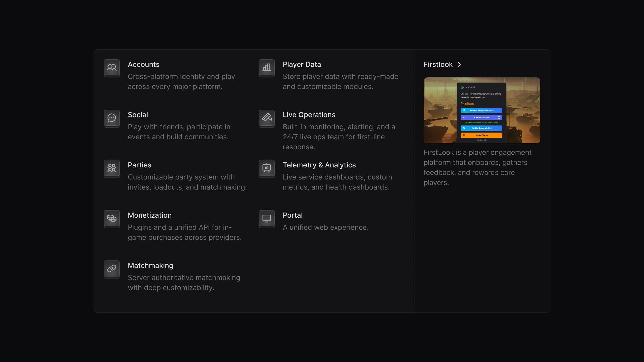The height and width of the screenshot is (362, 644).
Task: Click the Social chat bubble icon
Action: coord(111,118)
